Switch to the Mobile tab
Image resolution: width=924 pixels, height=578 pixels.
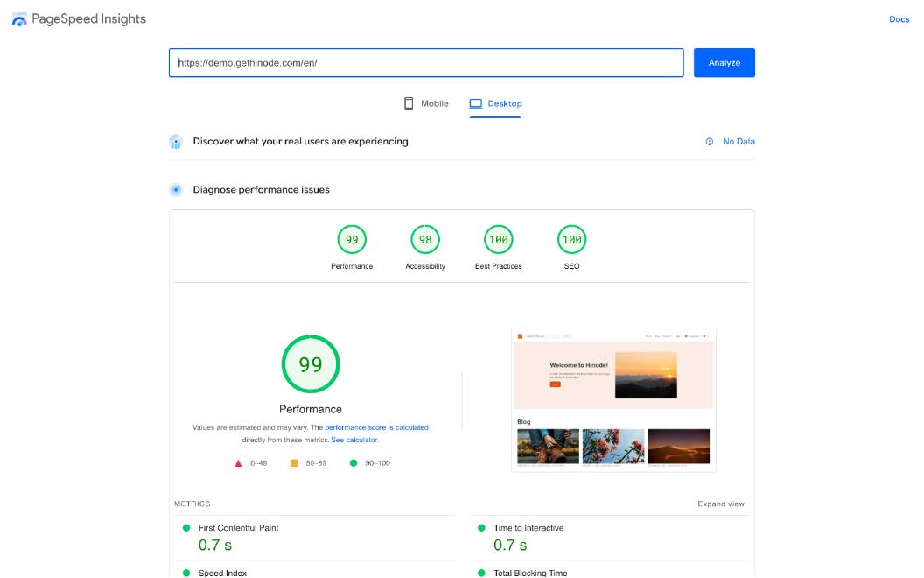tap(426, 103)
